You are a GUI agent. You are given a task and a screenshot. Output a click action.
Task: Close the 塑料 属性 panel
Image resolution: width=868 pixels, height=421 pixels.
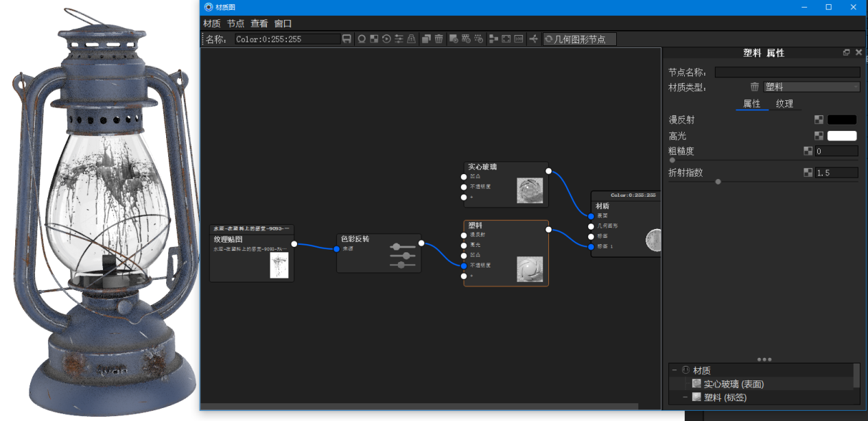(x=858, y=52)
